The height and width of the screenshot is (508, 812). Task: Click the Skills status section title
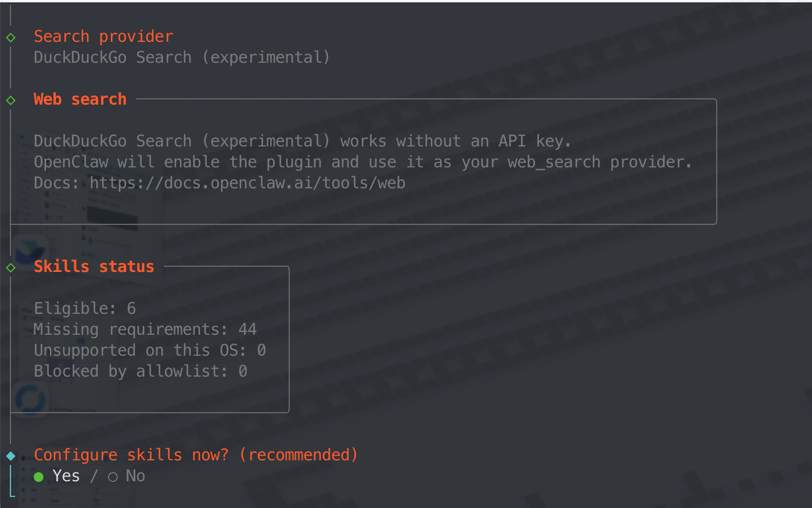coord(94,267)
